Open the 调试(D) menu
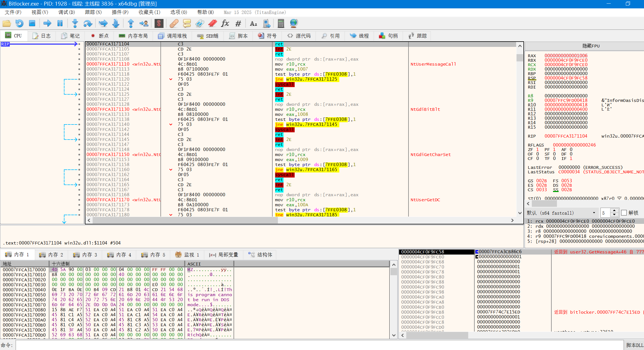The width and height of the screenshot is (644, 350). click(x=66, y=12)
